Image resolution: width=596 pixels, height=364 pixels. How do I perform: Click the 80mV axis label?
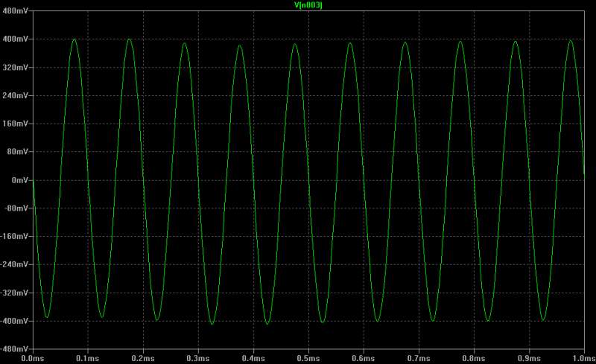tap(17, 152)
